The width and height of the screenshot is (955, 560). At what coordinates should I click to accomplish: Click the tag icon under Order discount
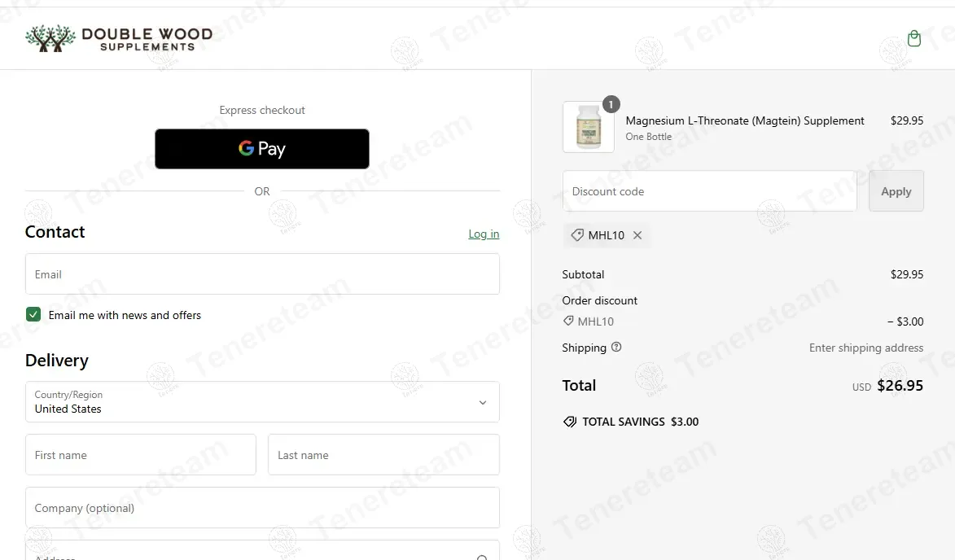[x=568, y=322]
